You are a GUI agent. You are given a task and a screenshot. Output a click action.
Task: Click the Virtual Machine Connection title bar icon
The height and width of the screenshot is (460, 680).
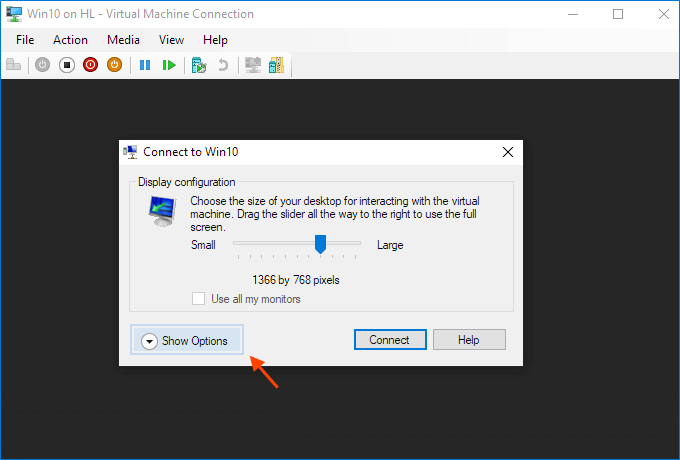pos(14,14)
